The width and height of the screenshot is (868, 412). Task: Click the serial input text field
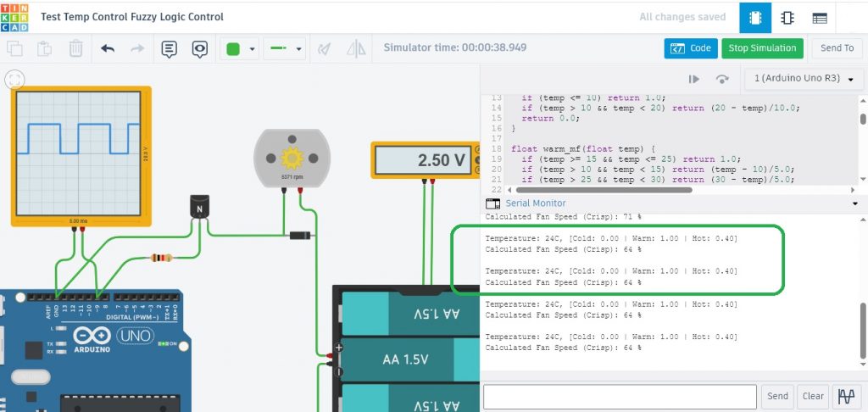click(620, 397)
